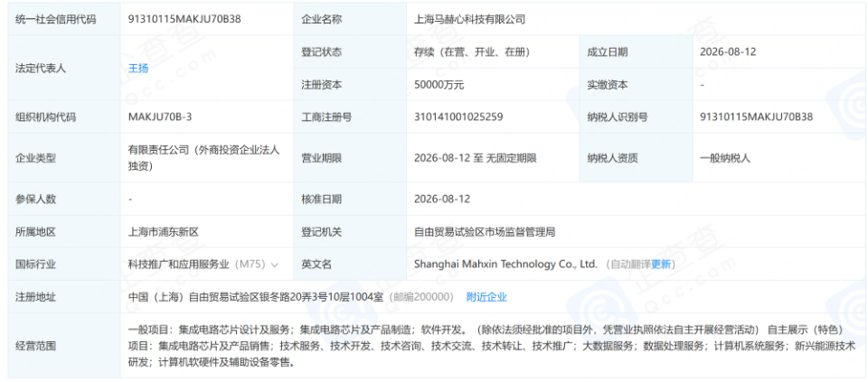Image resolution: width=868 pixels, height=382 pixels.
Task: Open legal representative 王扬's profile link
Action: click(137, 69)
